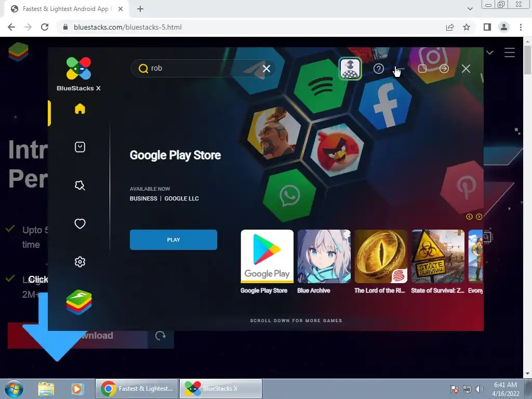Open the volume speaker tray icon
The image size is (532, 399).
480,389
